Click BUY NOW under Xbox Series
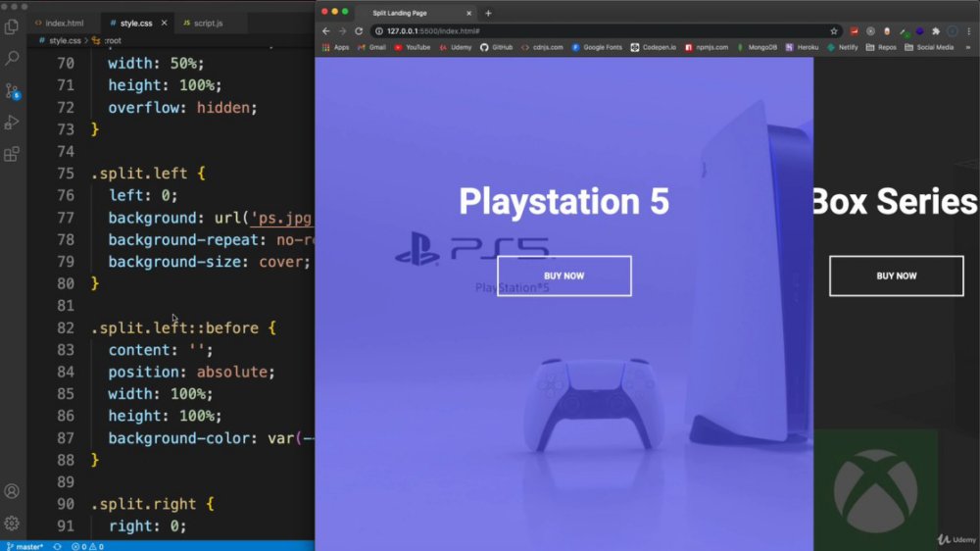The width and height of the screenshot is (980, 551). (x=897, y=275)
